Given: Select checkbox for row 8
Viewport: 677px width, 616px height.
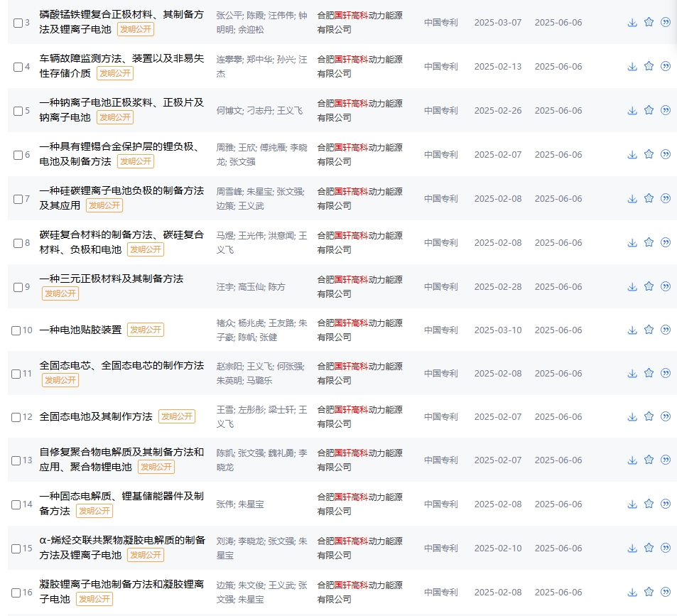Looking at the screenshot, I should tap(18, 243).
